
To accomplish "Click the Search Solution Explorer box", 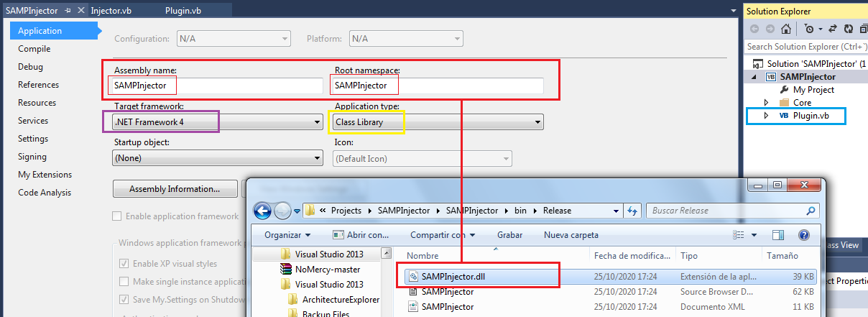I will click(x=806, y=47).
